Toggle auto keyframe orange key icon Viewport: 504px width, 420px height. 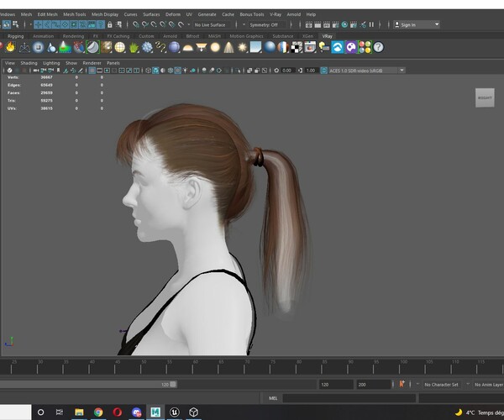402,384
